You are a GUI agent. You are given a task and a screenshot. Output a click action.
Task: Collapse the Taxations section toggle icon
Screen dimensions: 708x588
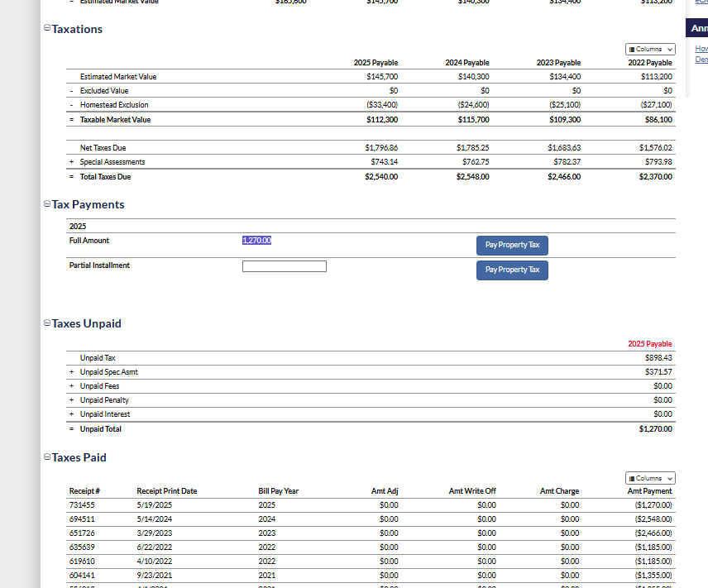(46, 29)
